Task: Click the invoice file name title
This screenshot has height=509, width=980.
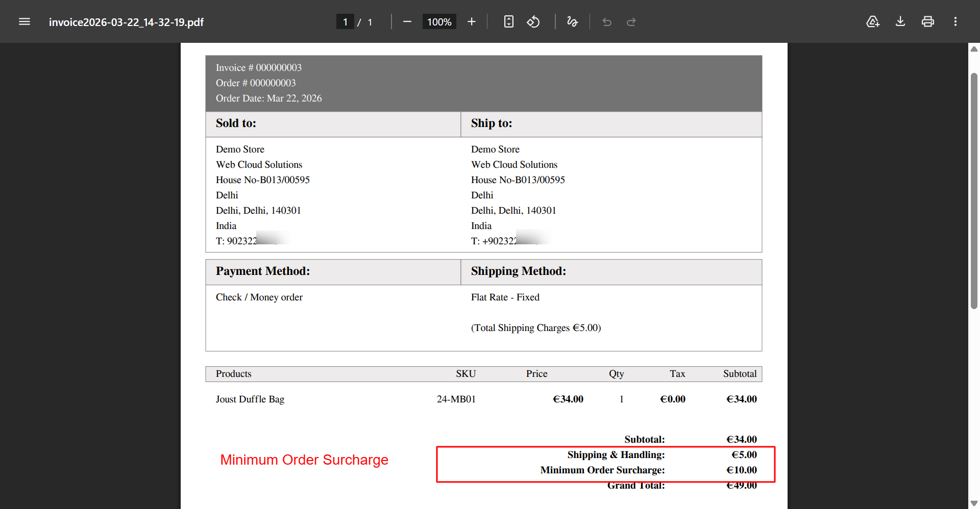Action: pos(126,22)
